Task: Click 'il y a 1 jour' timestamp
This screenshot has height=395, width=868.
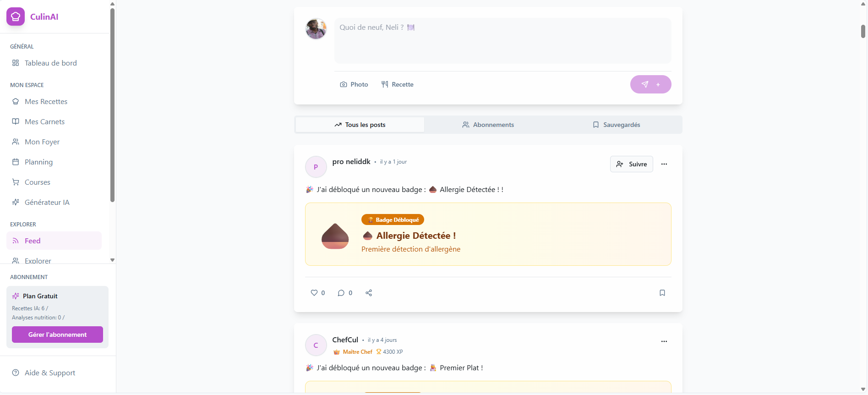Action: point(393,162)
